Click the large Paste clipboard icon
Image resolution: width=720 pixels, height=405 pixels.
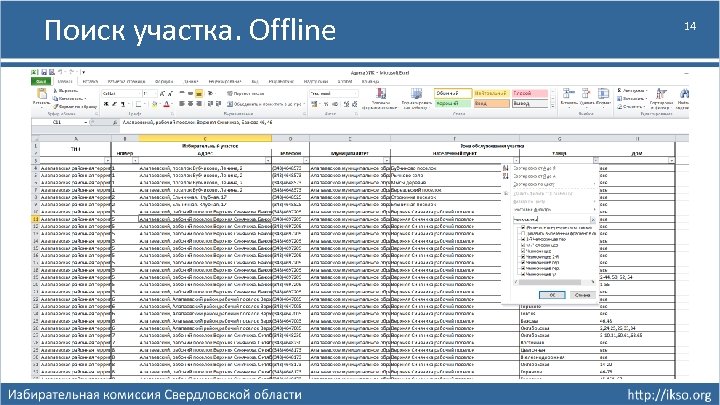[x=42, y=94]
